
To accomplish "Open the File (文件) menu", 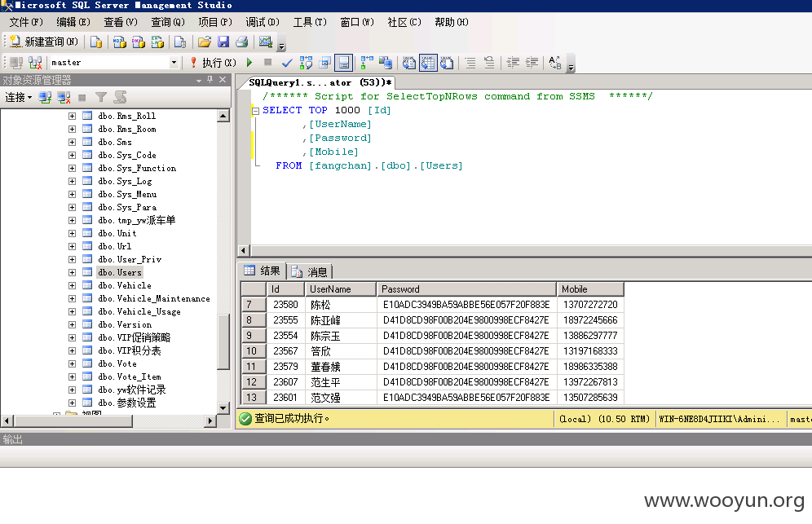I will (x=26, y=22).
